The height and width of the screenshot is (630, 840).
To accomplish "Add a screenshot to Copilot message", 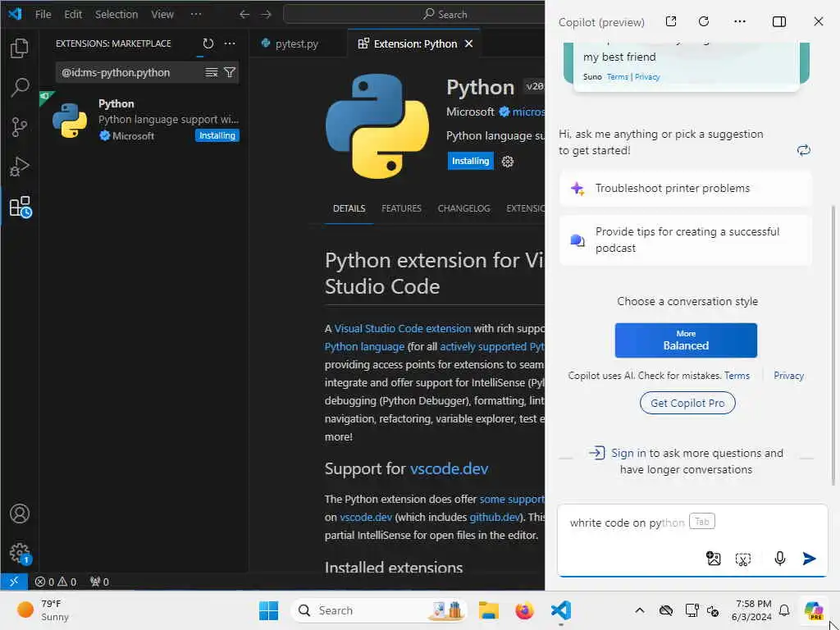I will (x=743, y=559).
